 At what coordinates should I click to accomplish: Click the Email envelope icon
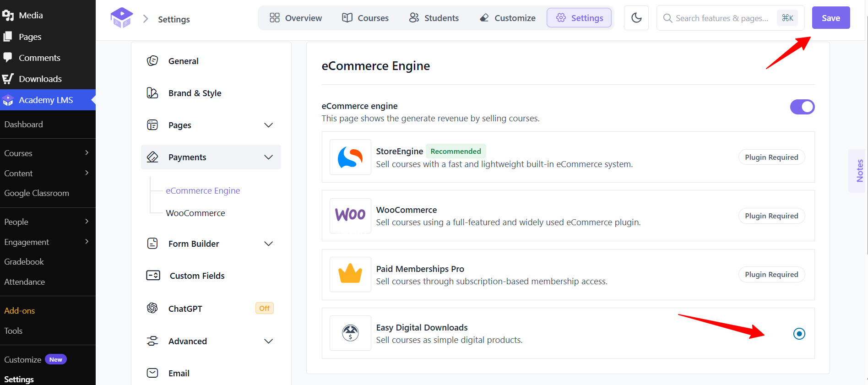point(152,373)
